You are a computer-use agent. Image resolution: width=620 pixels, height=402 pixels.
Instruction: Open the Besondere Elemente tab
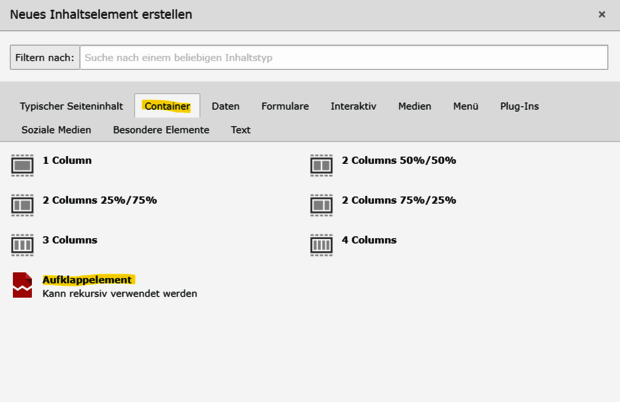point(161,130)
